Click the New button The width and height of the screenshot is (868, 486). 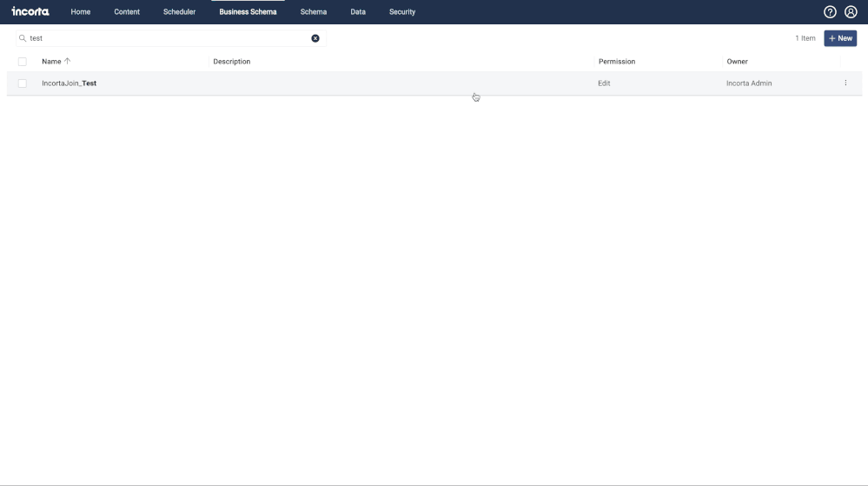click(840, 38)
